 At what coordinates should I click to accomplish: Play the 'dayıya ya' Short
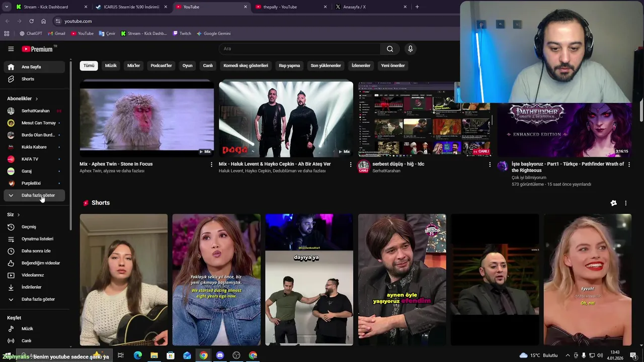(x=309, y=280)
